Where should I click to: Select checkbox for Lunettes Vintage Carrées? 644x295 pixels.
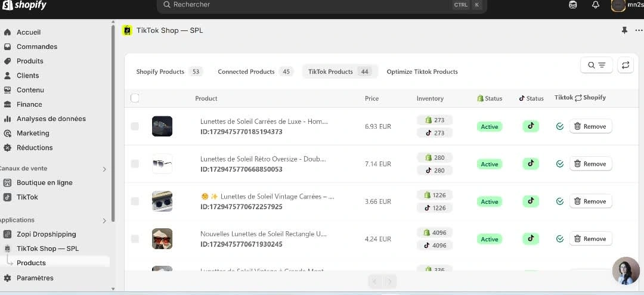(x=135, y=201)
